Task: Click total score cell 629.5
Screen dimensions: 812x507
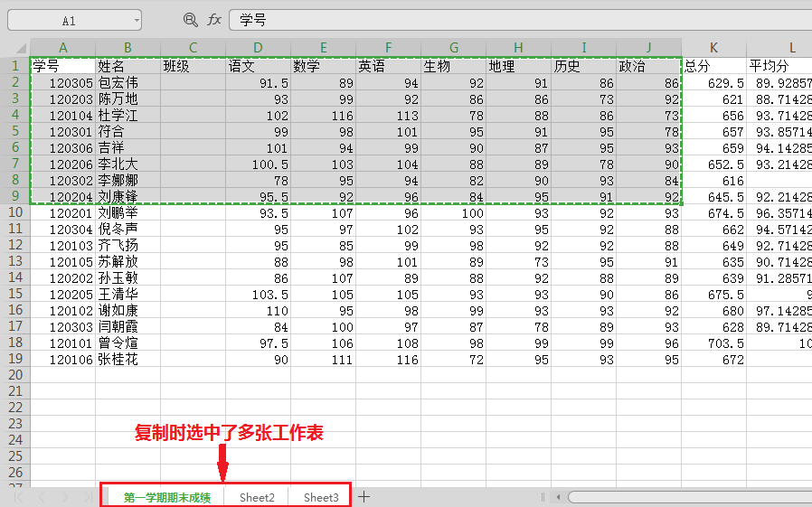Action: pos(713,83)
